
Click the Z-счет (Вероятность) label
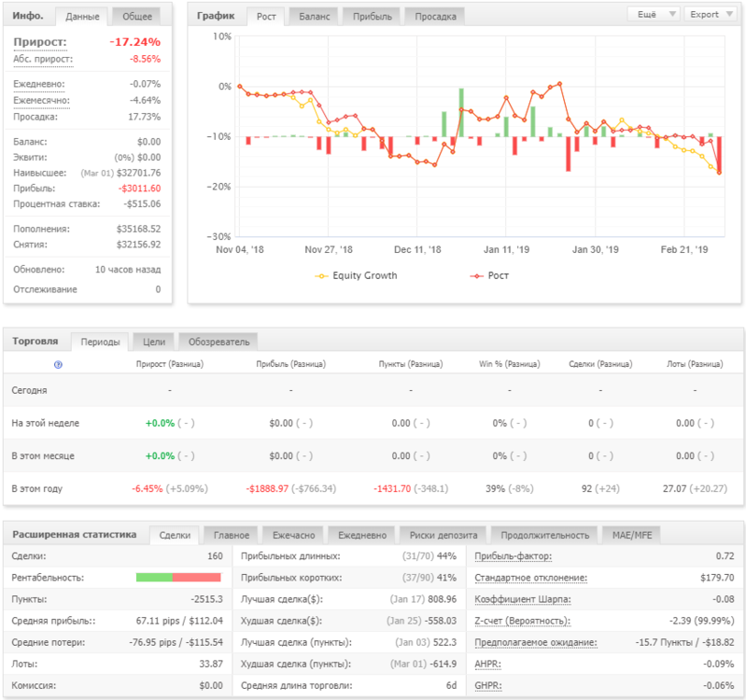point(522,621)
